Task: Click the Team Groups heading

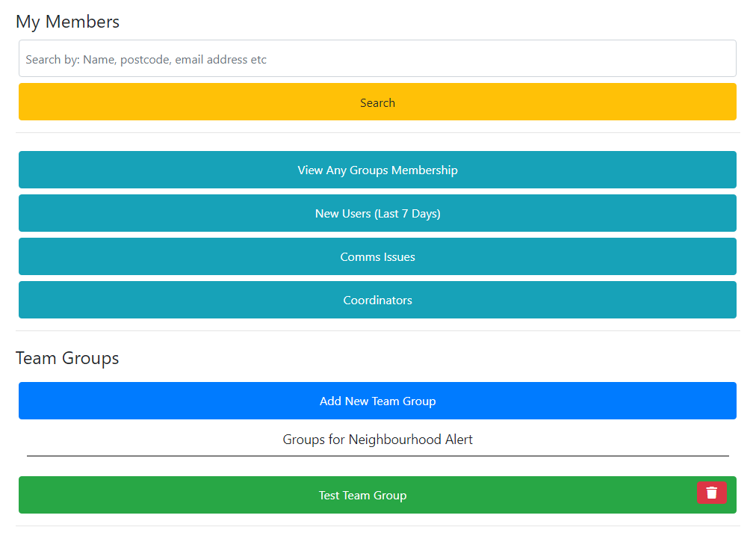Action: pyautogui.click(x=67, y=358)
